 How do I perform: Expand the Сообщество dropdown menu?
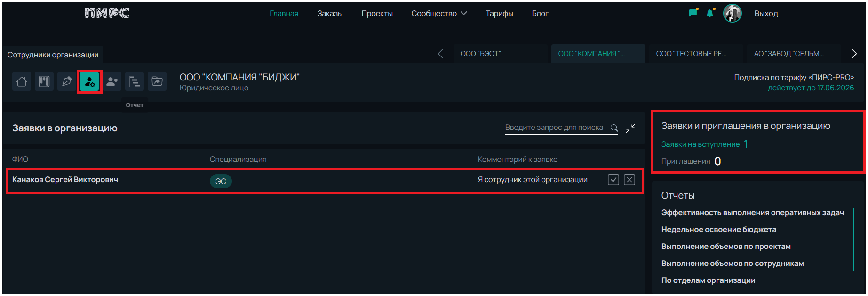click(439, 13)
